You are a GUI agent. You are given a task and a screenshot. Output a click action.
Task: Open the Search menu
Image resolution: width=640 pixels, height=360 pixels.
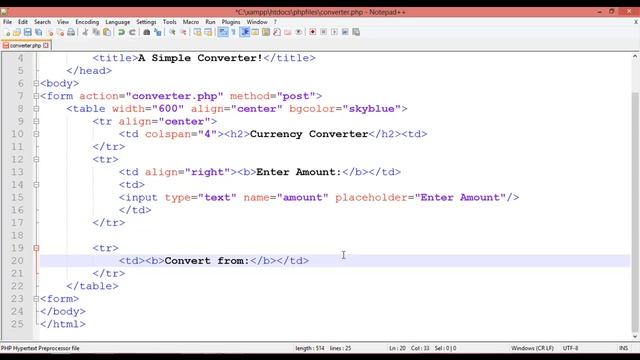point(42,22)
